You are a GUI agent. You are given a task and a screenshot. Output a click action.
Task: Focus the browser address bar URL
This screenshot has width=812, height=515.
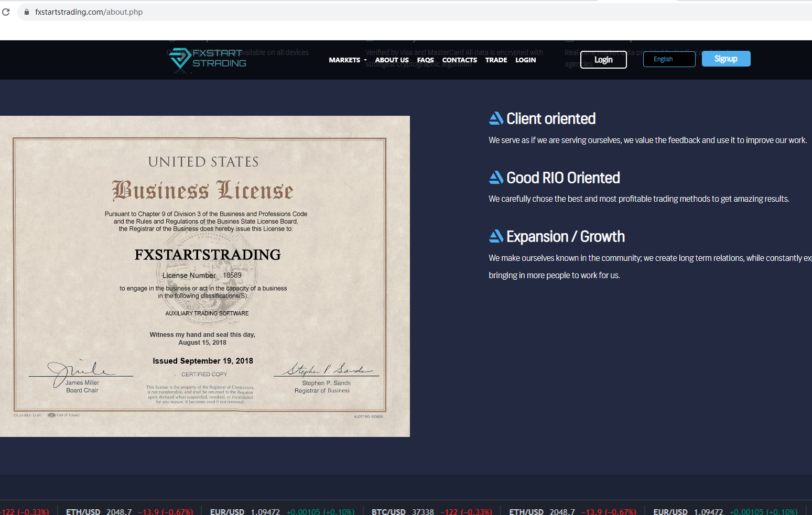coord(89,12)
